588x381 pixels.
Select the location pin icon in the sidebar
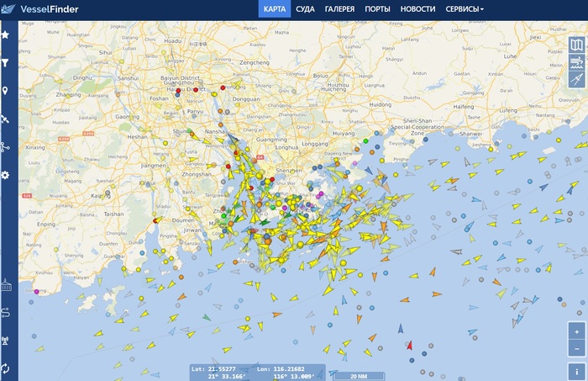[5, 91]
